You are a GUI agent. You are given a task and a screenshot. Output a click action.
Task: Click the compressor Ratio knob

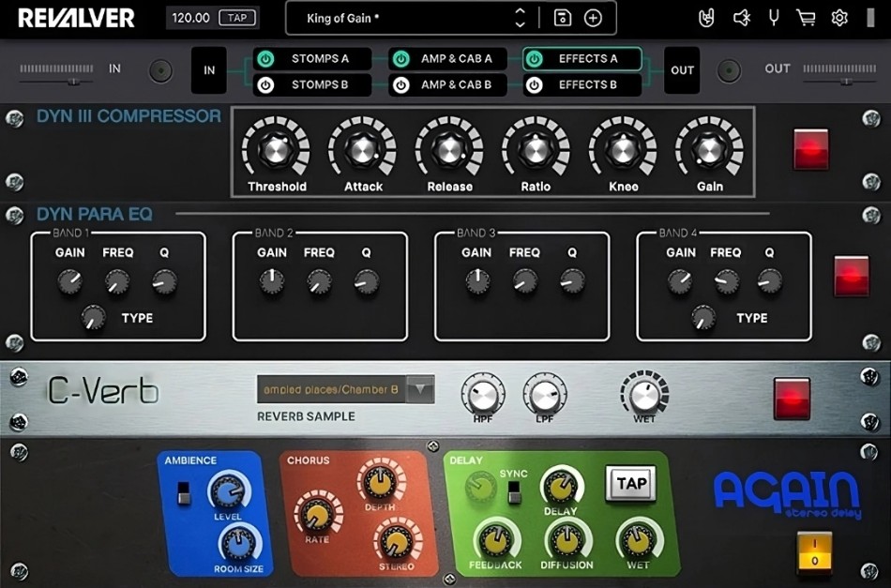pos(536,150)
